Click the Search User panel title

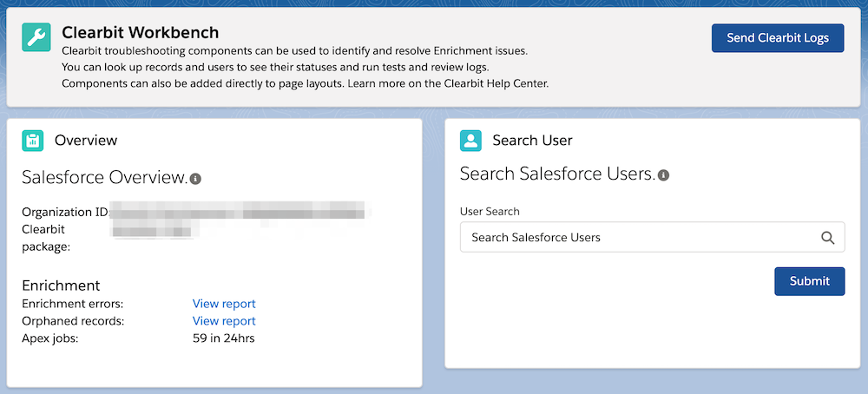point(533,141)
